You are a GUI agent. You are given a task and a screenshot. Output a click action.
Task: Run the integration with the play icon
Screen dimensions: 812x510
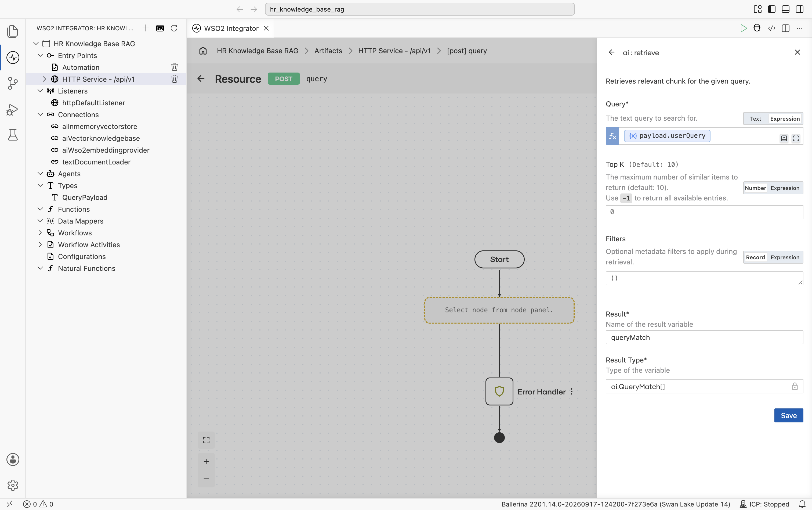point(743,28)
